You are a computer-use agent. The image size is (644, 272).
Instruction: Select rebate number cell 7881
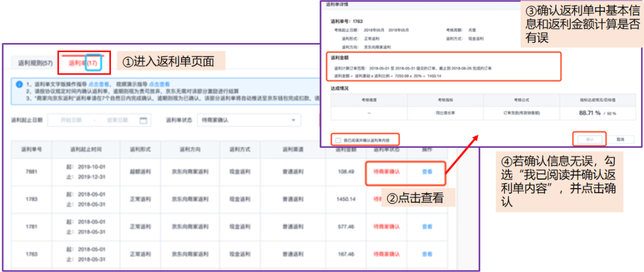[31, 172]
